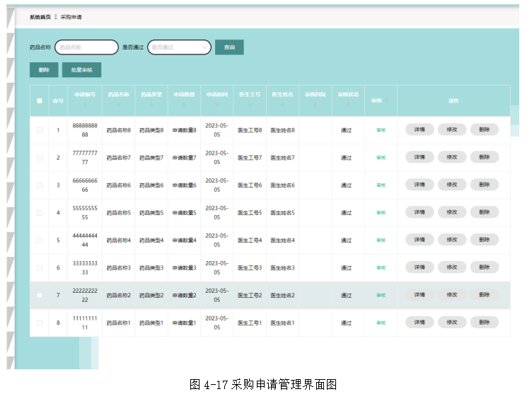Viewport: 532px width, 399px height.
Task: Click 修改 for 药品名称8 row
Action: pos(452,129)
